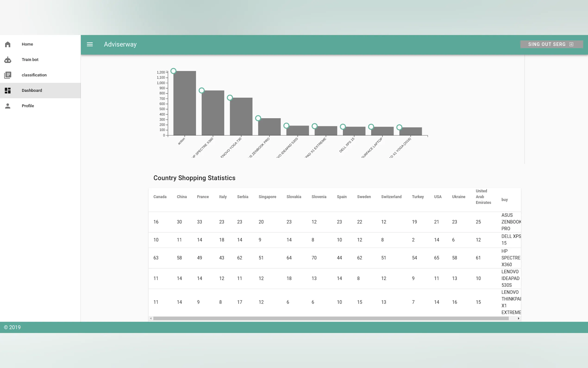The height and width of the screenshot is (368, 588).
Task: Open the Train bot menu item
Action: tap(30, 60)
